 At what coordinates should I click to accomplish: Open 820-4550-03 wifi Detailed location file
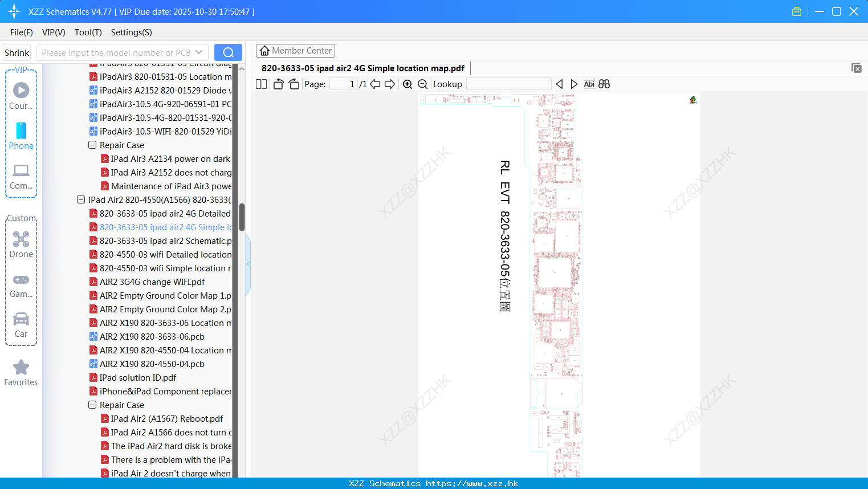[x=161, y=255]
